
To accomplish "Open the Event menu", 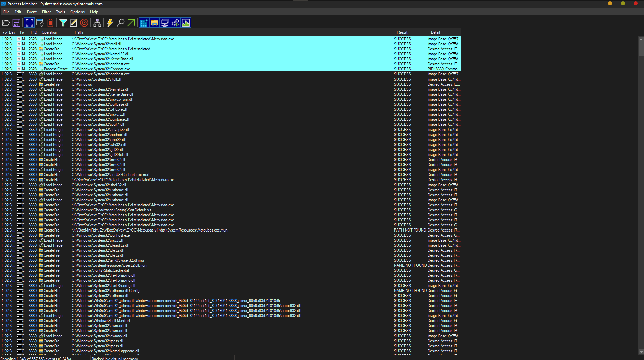I will [x=32, y=12].
